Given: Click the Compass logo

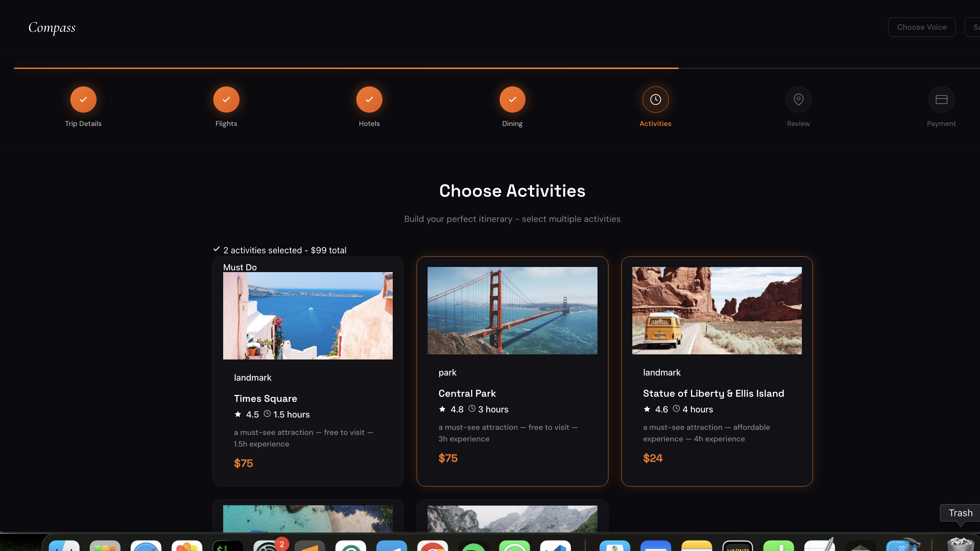Looking at the screenshot, I should coord(52,27).
